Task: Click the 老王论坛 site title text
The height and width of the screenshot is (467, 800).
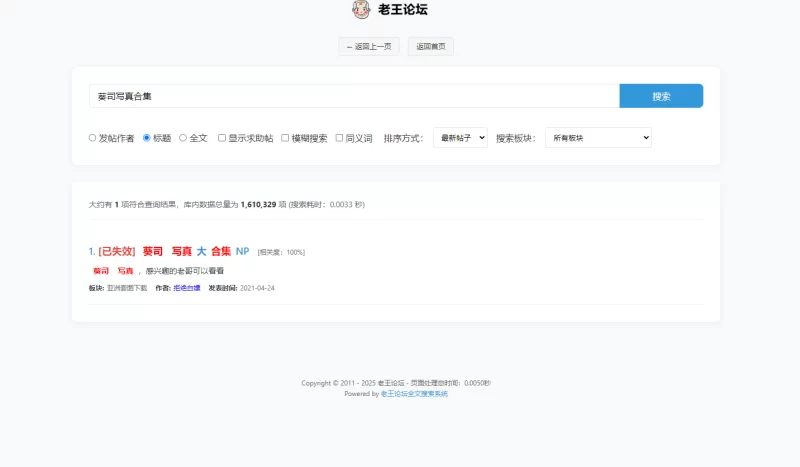Action: pos(403,10)
